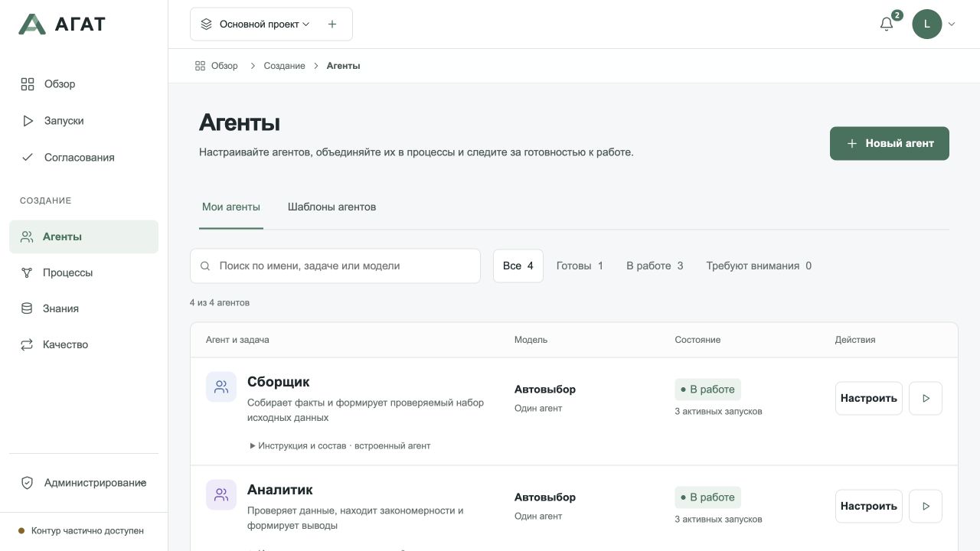Screen dimensions: 980x551
Task: Click the Обзор breadcrumb
Action: 217,66
